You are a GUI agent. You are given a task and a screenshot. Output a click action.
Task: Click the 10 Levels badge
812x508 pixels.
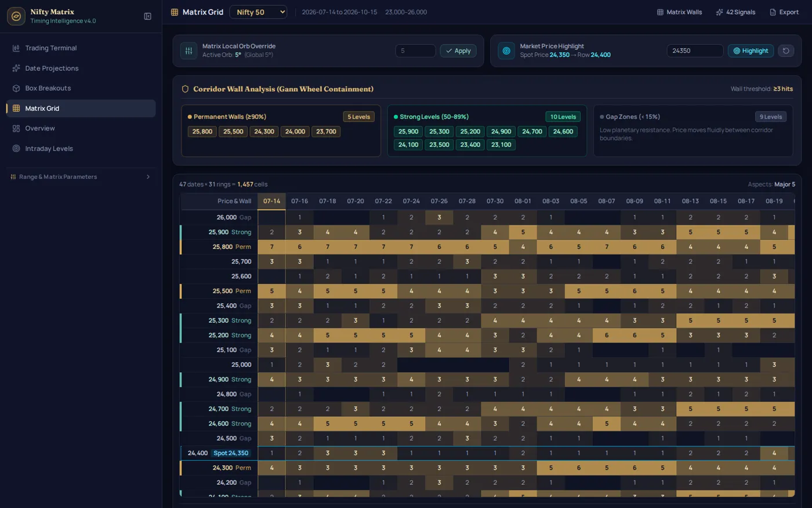pyautogui.click(x=563, y=117)
